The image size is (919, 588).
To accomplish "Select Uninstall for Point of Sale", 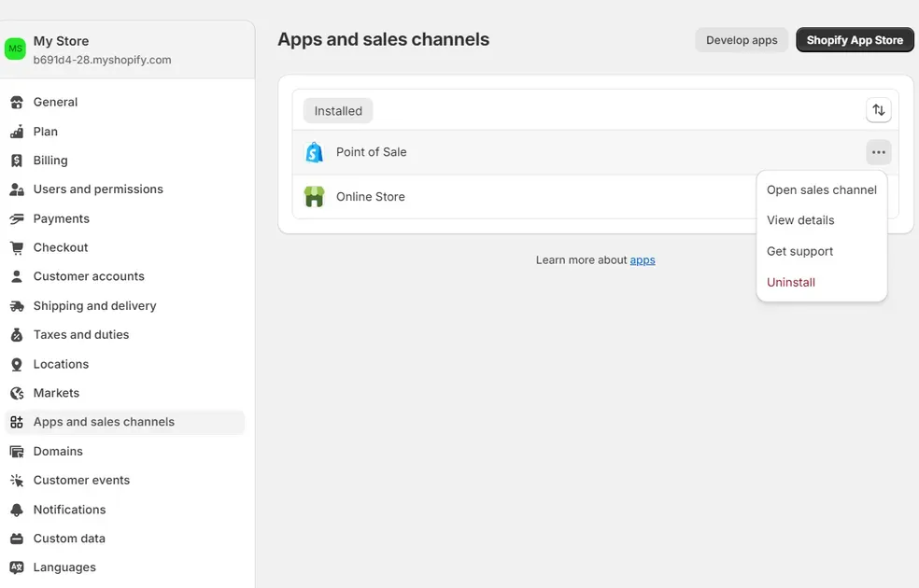I will click(790, 282).
